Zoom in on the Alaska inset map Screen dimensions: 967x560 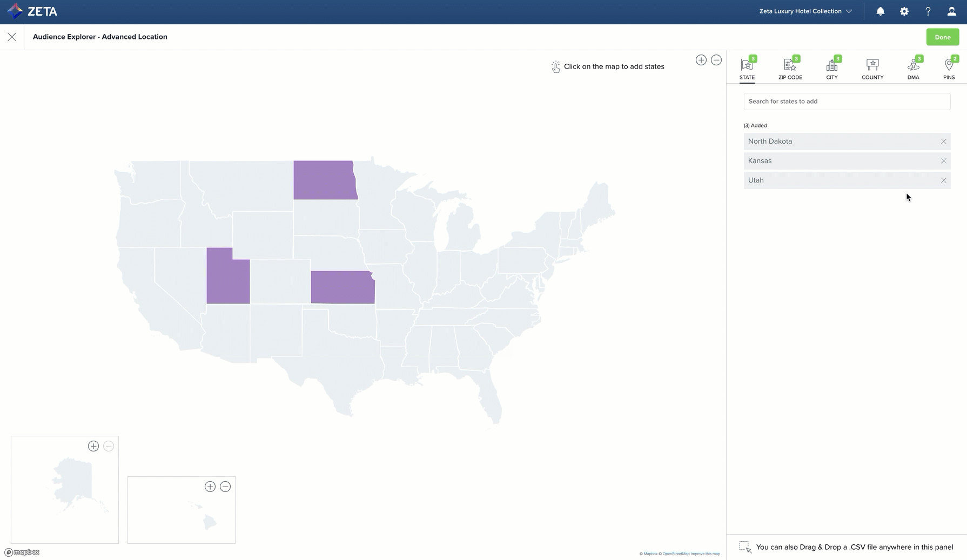(x=93, y=446)
